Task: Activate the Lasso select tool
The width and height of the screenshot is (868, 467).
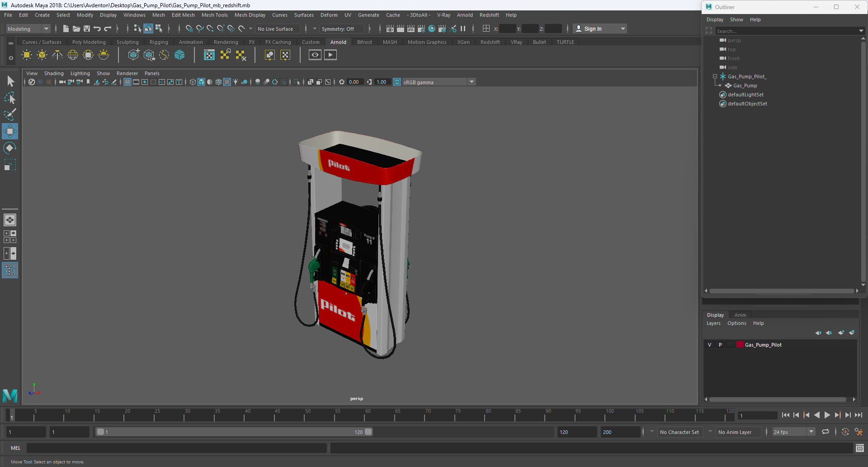Action: tap(10, 98)
